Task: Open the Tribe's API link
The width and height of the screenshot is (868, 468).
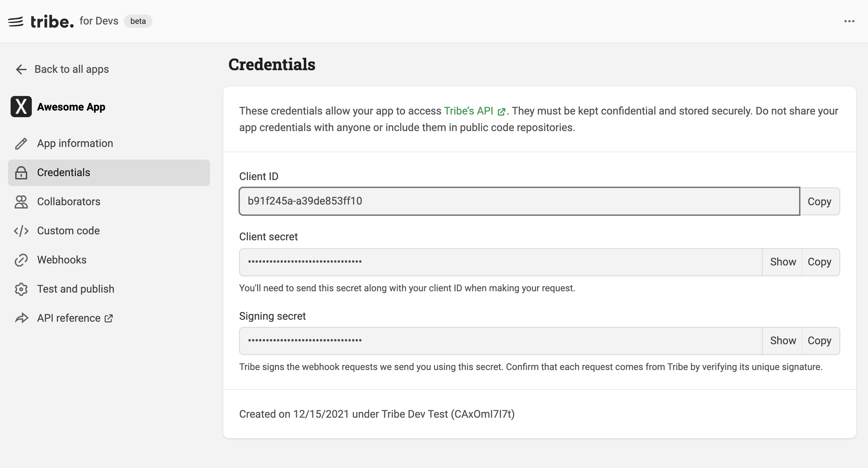Action: [x=474, y=111]
